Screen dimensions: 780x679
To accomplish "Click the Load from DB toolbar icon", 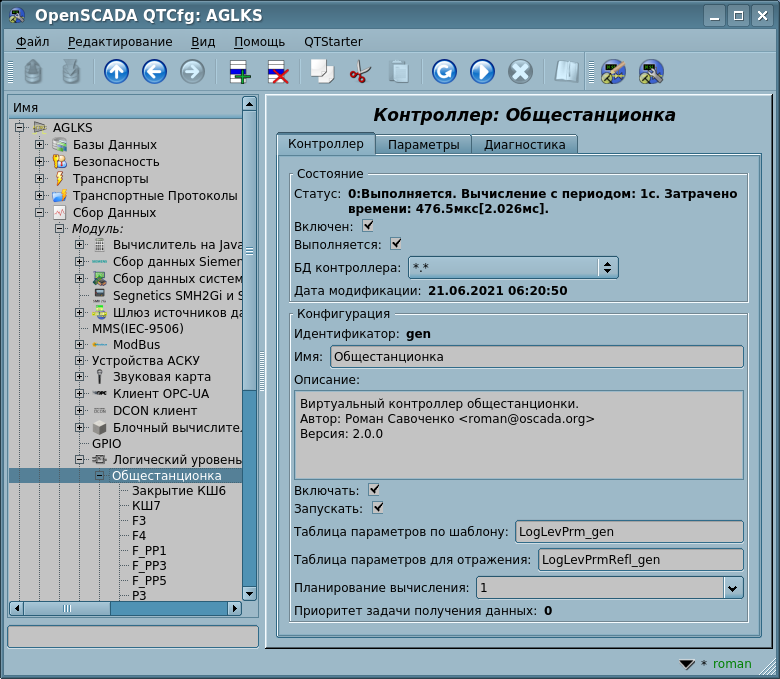I will pos(33,72).
